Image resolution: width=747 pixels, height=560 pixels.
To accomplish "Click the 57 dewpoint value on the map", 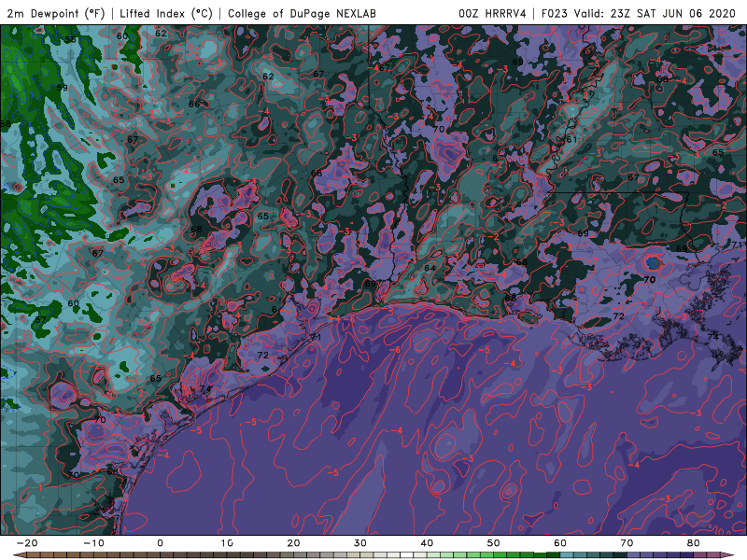I will [x=41, y=319].
